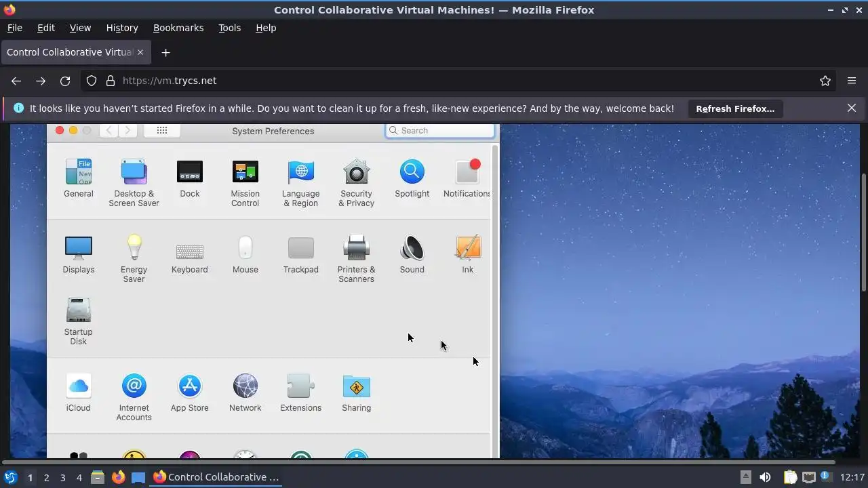Go back one page in Firefox

[x=16, y=81]
